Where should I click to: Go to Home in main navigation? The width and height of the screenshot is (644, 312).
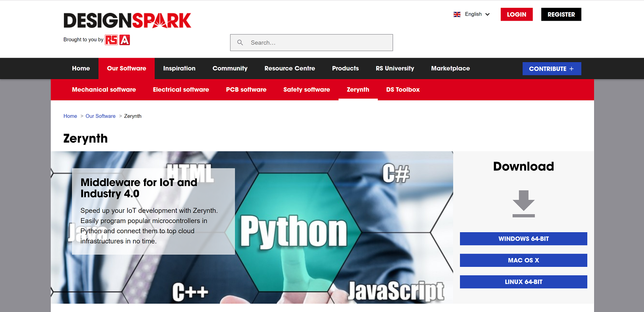[81, 68]
